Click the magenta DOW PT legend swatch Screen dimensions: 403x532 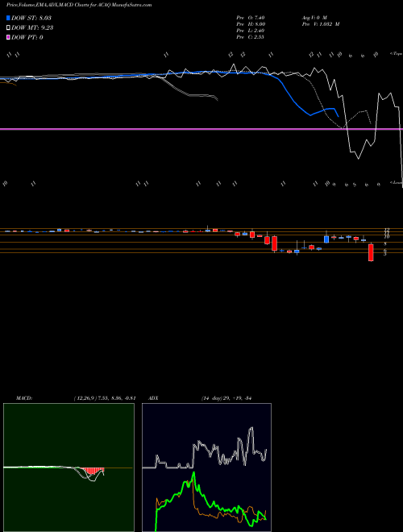tap(8, 37)
